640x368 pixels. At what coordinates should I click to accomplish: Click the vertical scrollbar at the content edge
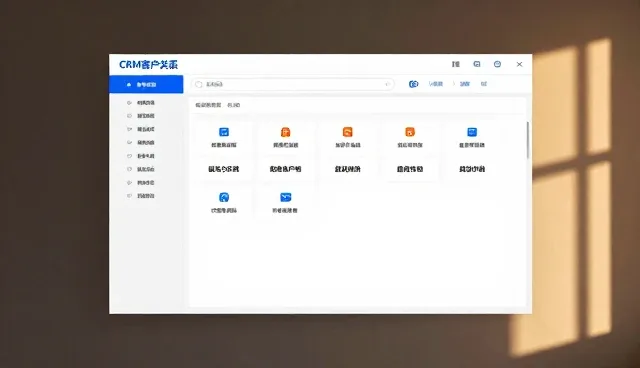[x=528, y=140]
